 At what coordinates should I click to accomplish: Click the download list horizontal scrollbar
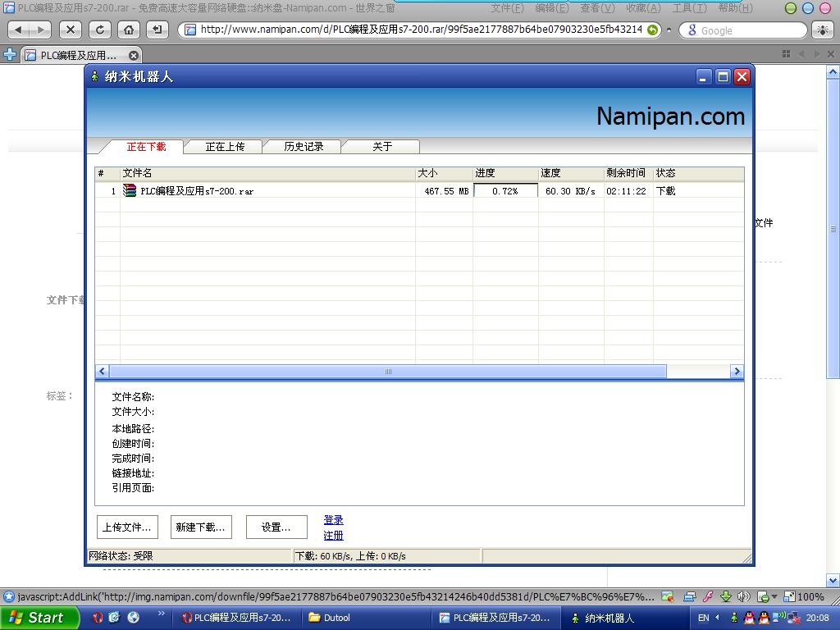(388, 372)
